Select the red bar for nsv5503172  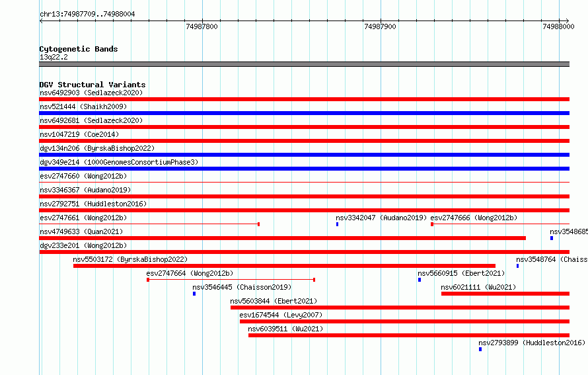coord(284,266)
